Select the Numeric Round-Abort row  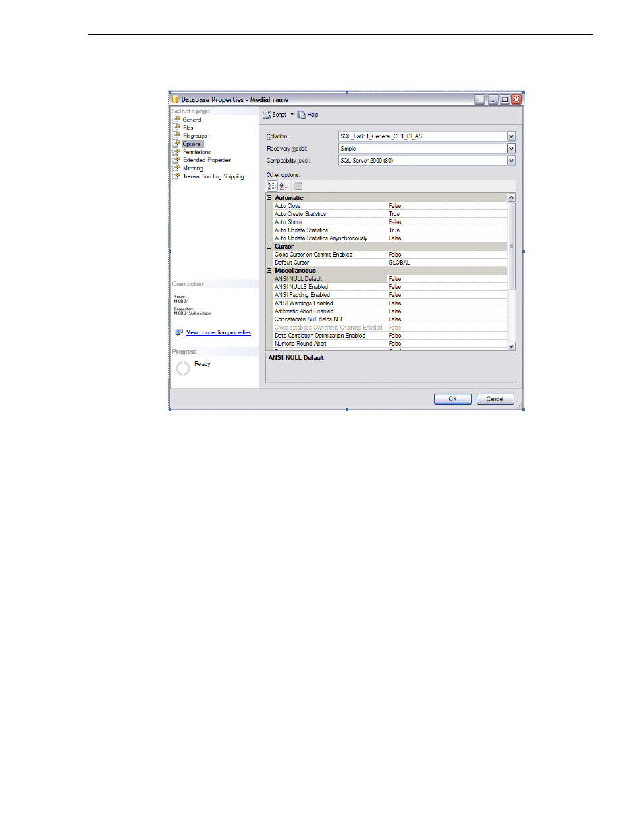[x=390, y=344]
